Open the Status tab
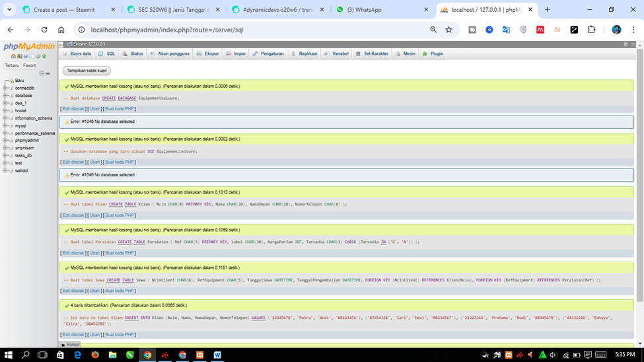Viewport: 644px width, 362px height. click(133, 54)
